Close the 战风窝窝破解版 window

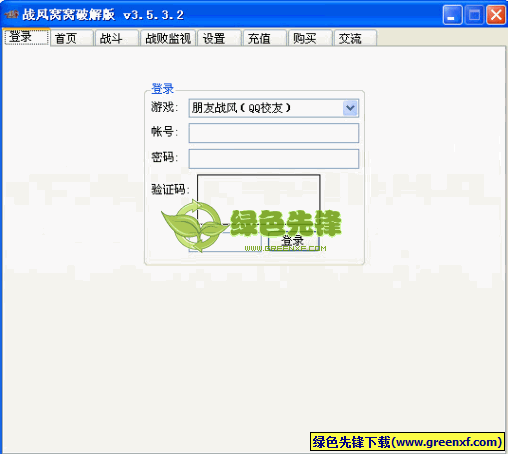coord(496,15)
